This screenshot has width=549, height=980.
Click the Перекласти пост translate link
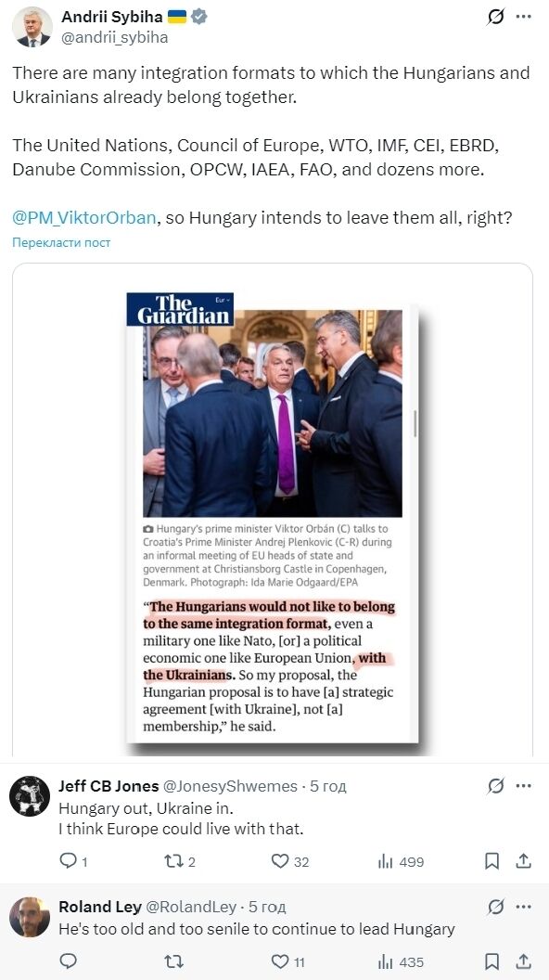coord(61,242)
